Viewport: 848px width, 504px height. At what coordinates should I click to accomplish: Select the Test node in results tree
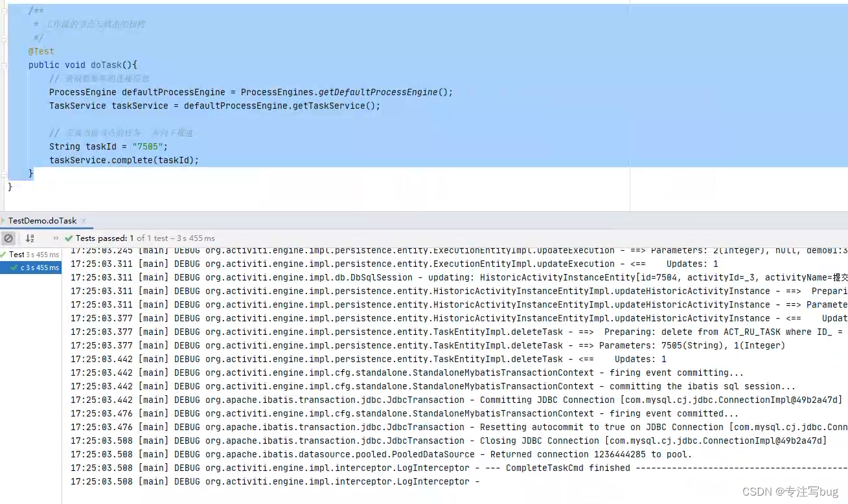tap(30, 255)
